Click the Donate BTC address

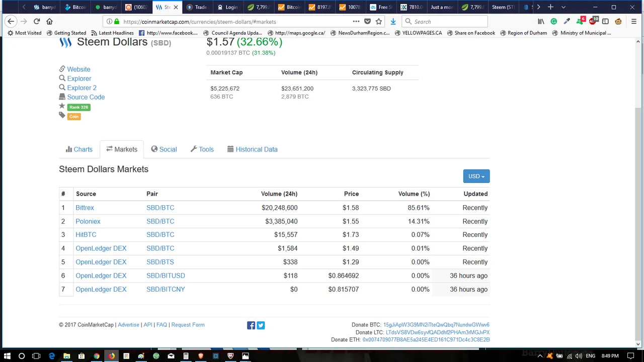click(x=436, y=325)
